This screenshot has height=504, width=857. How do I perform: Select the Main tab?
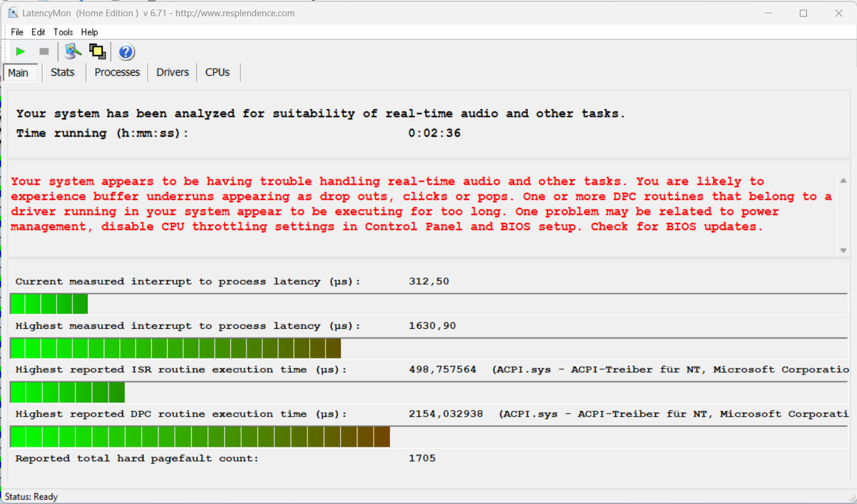tap(18, 73)
